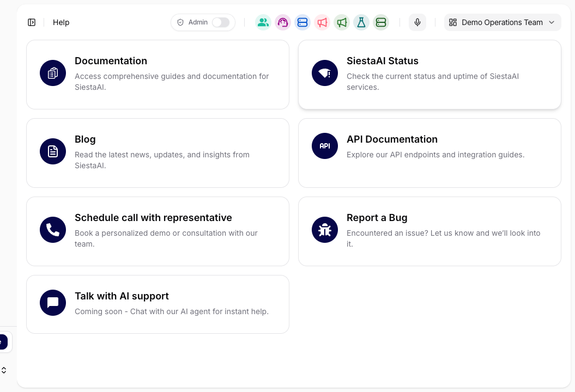Open the green megaphone icon
575x392 pixels.
pyautogui.click(x=342, y=22)
